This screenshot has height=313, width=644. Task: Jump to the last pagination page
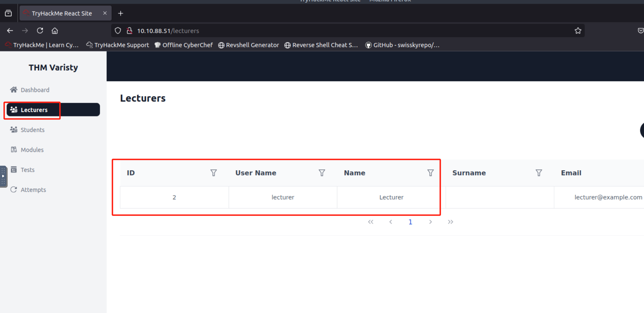point(450,222)
